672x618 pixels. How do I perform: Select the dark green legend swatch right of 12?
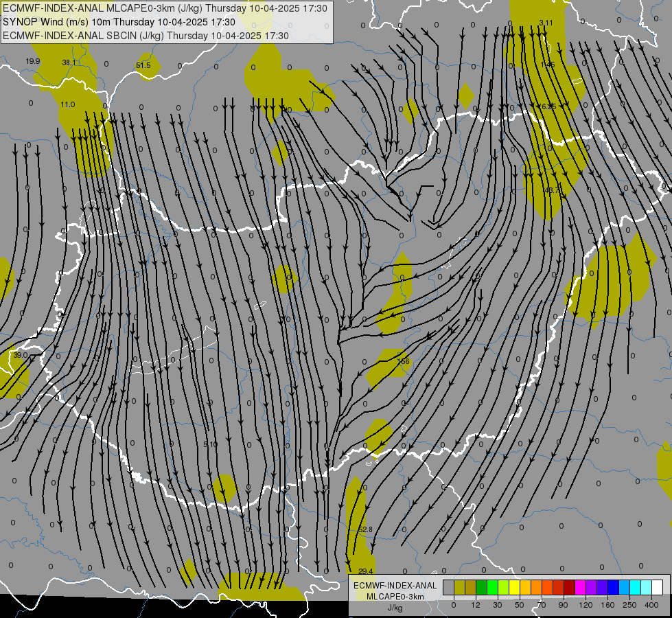481,587
